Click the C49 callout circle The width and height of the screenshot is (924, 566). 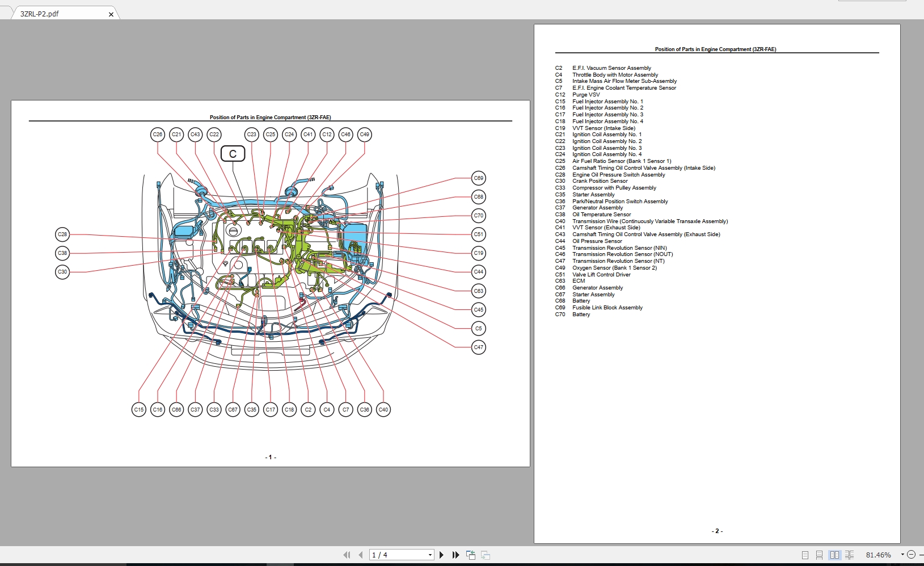point(365,135)
